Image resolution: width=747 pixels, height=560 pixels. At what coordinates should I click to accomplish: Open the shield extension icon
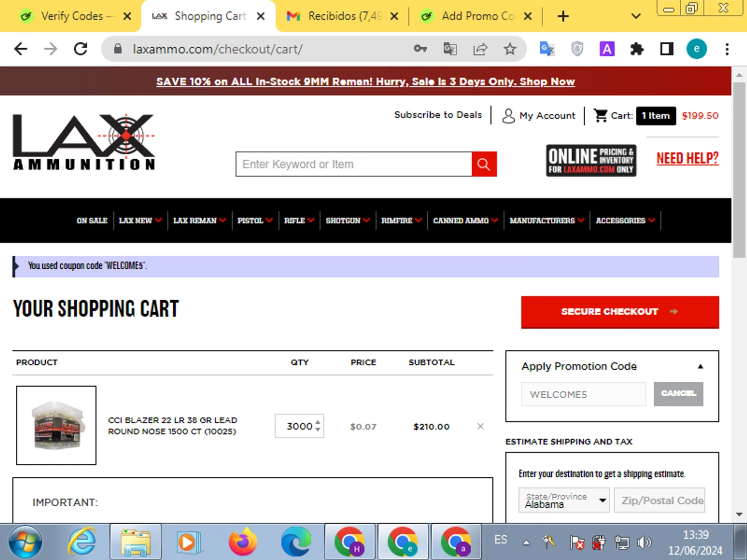[577, 49]
